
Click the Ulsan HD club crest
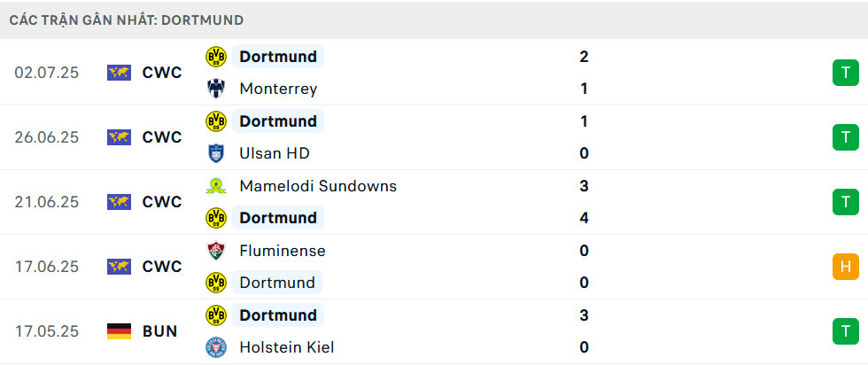[216, 153]
